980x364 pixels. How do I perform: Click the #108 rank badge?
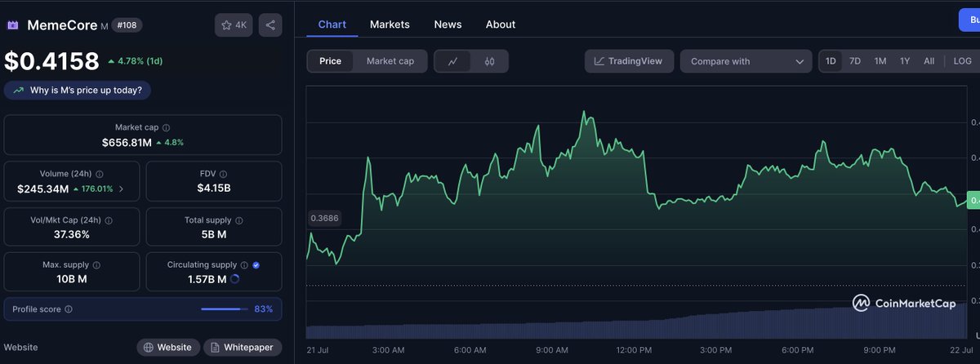point(127,25)
